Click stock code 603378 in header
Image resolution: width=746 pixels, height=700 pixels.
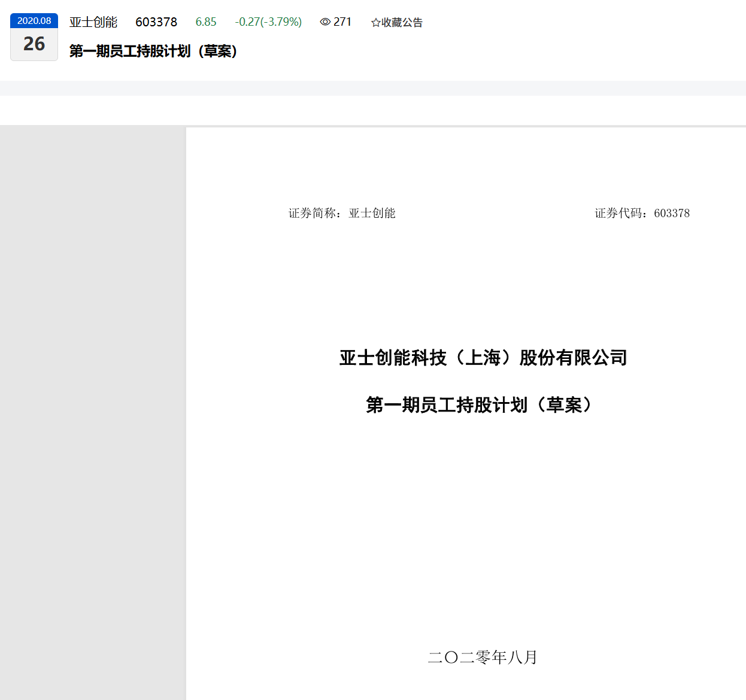156,22
